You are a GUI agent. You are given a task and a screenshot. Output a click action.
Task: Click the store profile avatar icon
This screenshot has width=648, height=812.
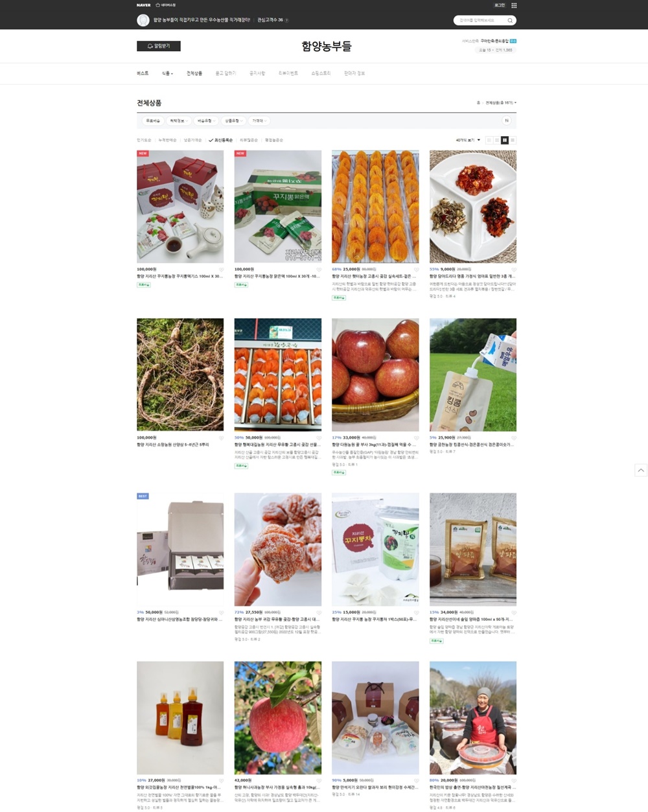click(x=143, y=20)
